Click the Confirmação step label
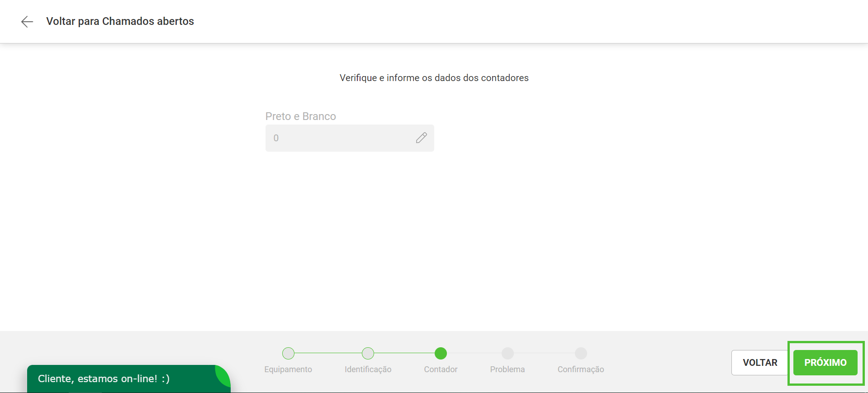Image resolution: width=868 pixels, height=393 pixels. pos(581,369)
